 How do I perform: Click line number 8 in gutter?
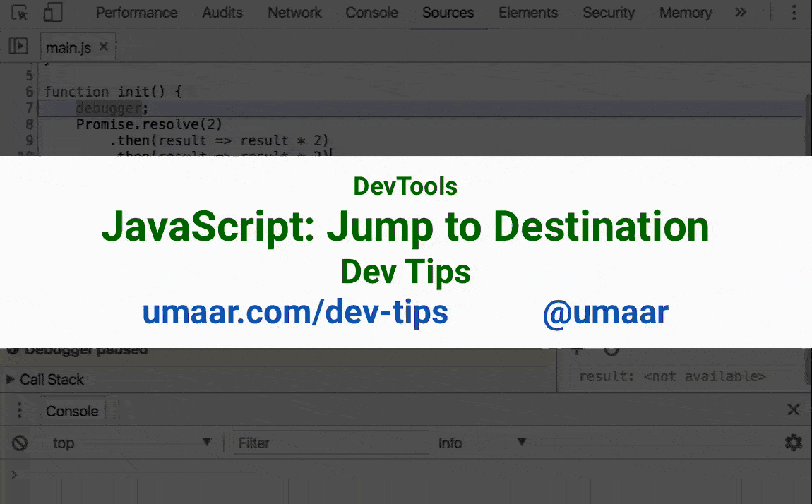point(30,124)
